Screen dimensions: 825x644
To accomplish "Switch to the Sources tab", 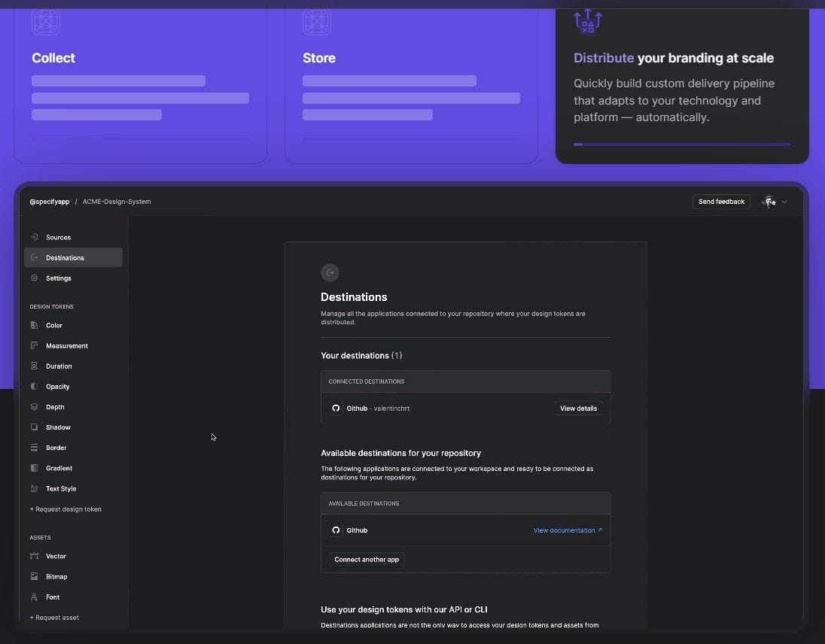I will (x=59, y=237).
